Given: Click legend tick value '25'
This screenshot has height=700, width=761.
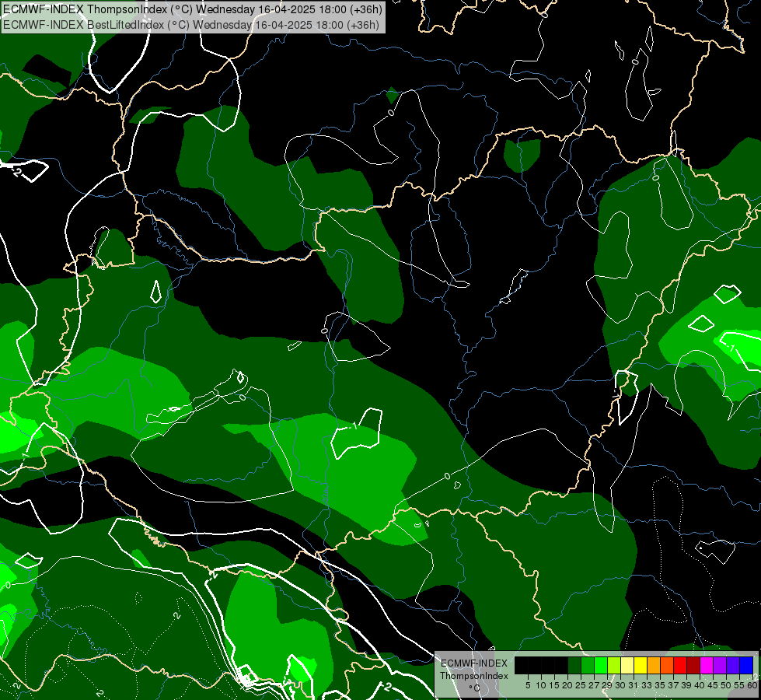Looking at the screenshot, I should pos(581,685).
